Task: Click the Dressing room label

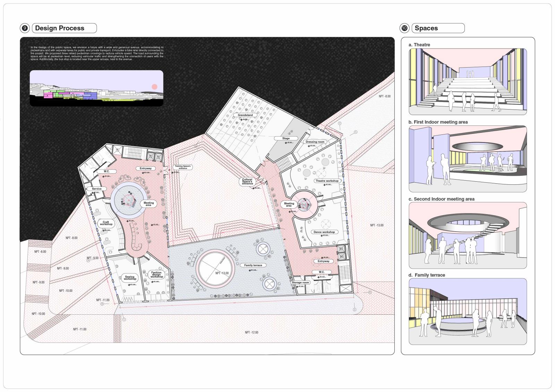Action: tap(315, 142)
